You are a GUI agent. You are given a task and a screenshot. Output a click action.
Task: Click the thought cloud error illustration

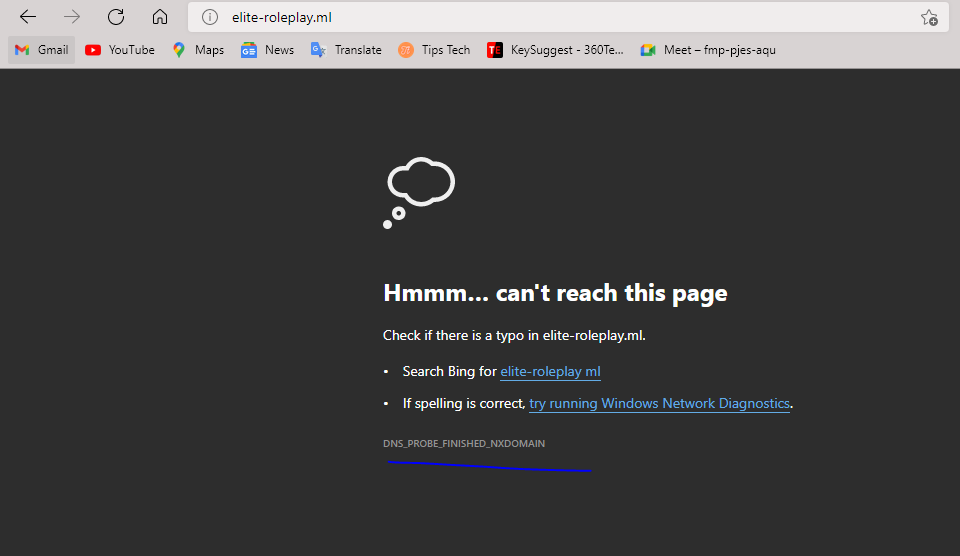(x=419, y=192)
